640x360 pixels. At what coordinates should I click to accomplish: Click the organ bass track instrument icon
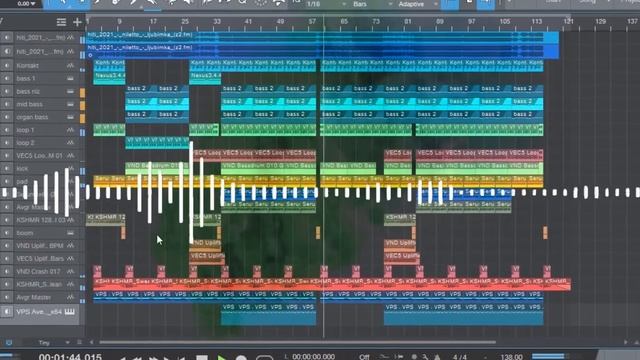click(71, 117)
